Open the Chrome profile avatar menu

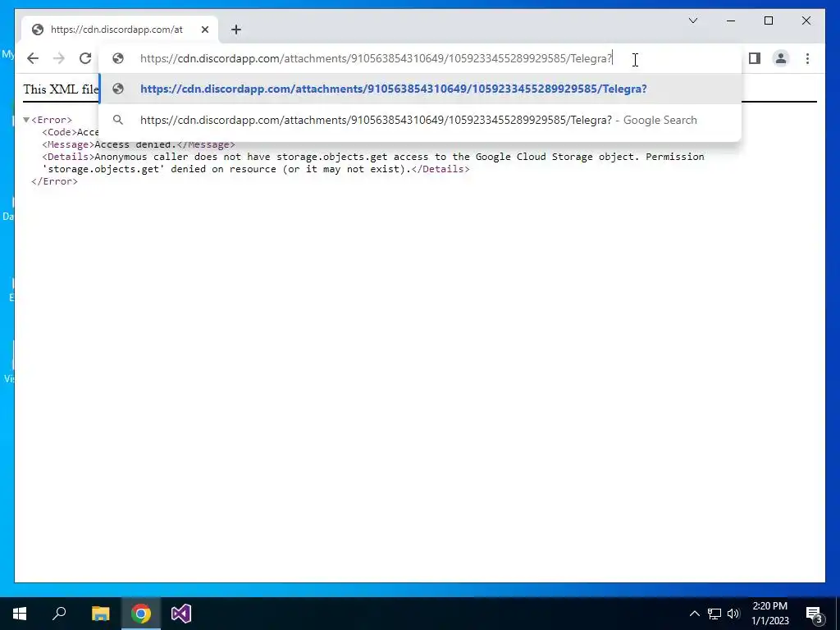click(781, 58)
